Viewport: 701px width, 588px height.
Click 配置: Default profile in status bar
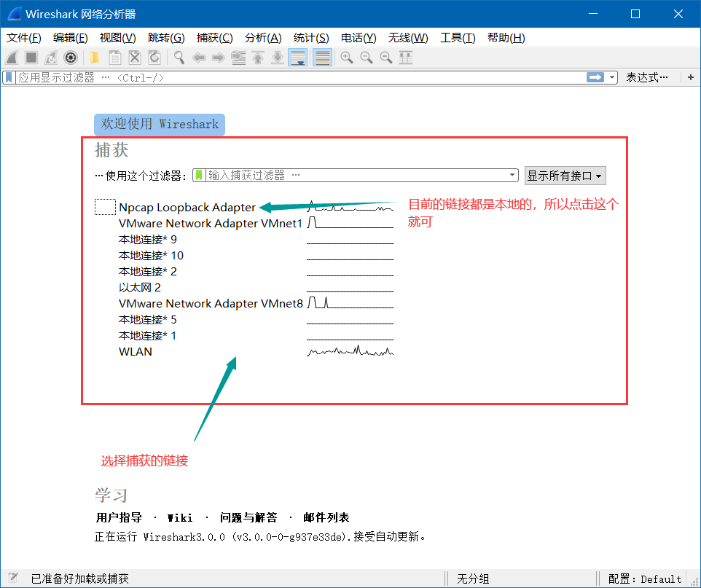(x=645, y=579)
